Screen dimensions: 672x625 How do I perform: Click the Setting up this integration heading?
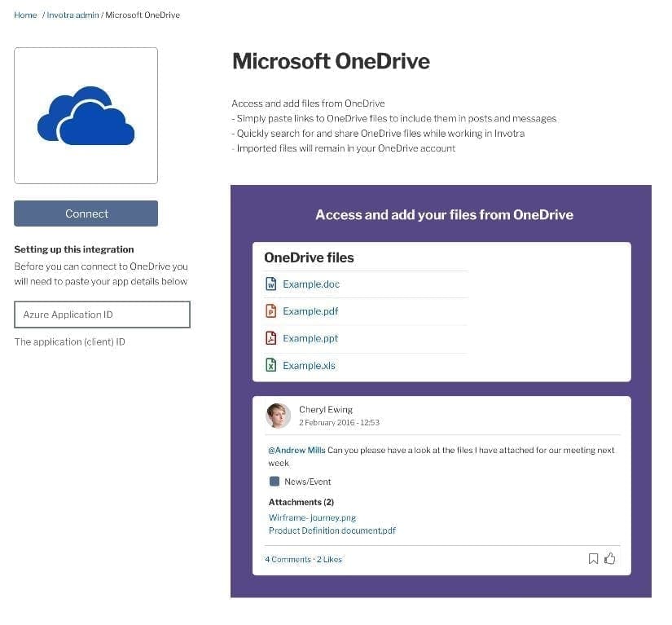pyautogui.click(x=73, y=249)
